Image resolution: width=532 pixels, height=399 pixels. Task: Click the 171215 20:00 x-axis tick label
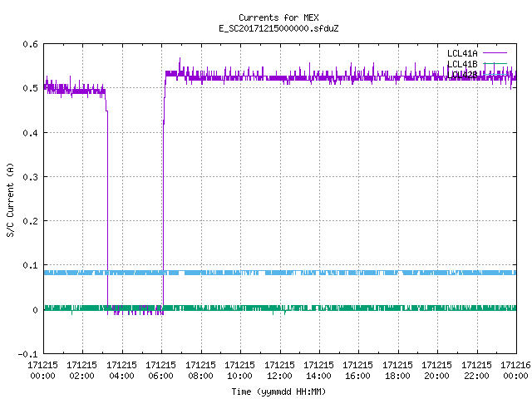pos(436,370)
